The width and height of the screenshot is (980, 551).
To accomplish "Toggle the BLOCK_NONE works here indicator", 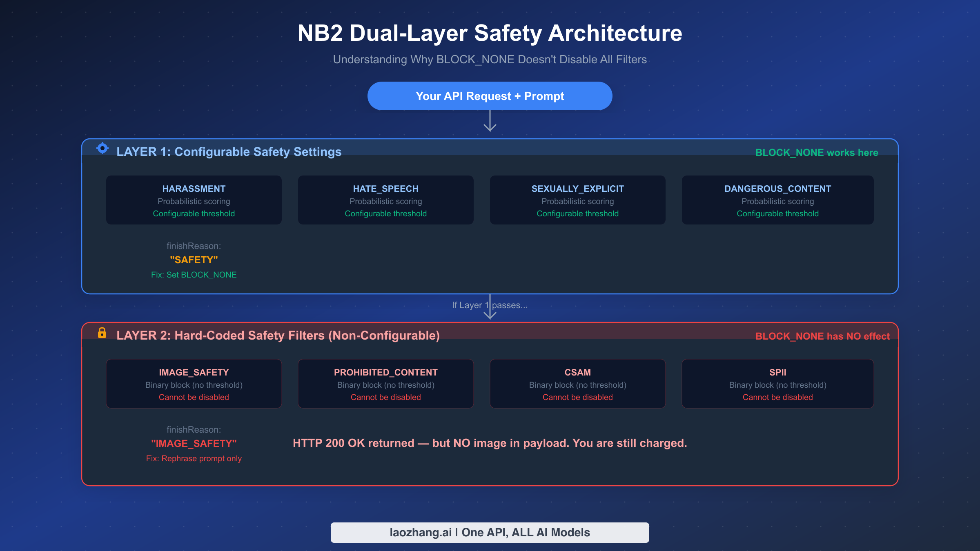I will pos(817,152).
